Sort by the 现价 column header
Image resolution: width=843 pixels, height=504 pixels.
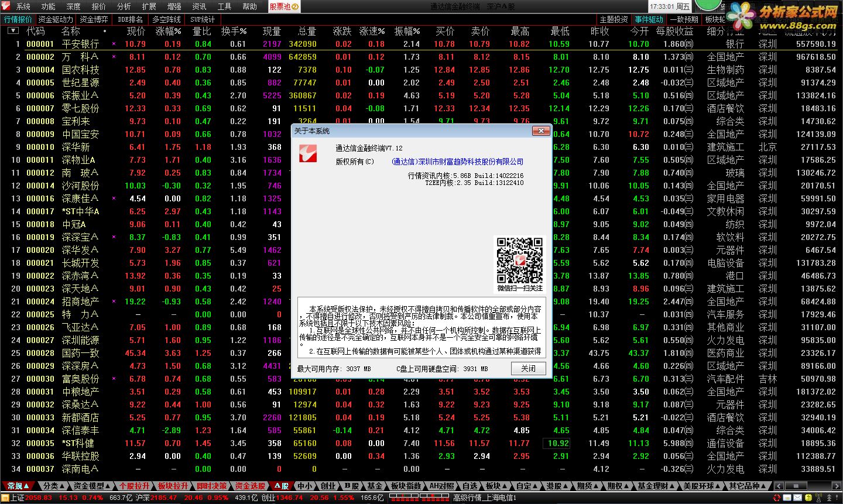click(136, 31)
